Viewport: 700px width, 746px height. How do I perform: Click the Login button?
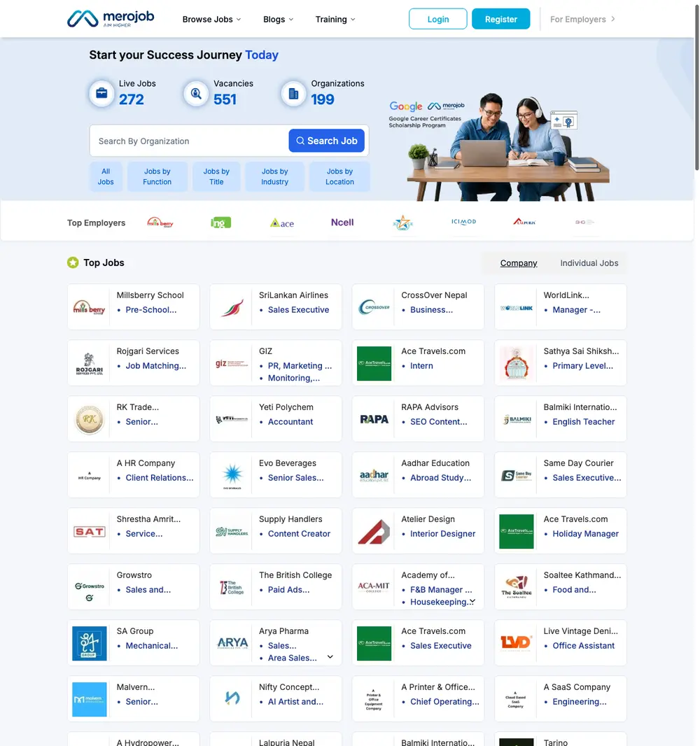[x=437, y=19]
